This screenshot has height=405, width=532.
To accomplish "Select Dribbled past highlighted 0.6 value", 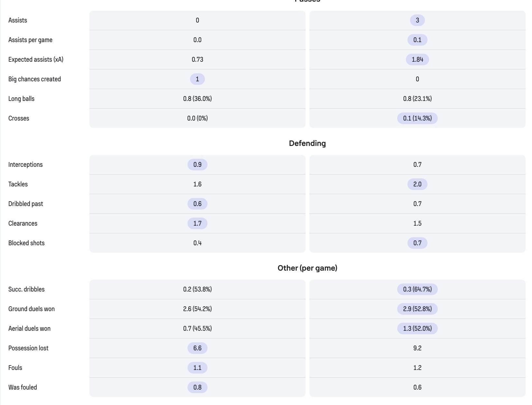I will [197, 204].
